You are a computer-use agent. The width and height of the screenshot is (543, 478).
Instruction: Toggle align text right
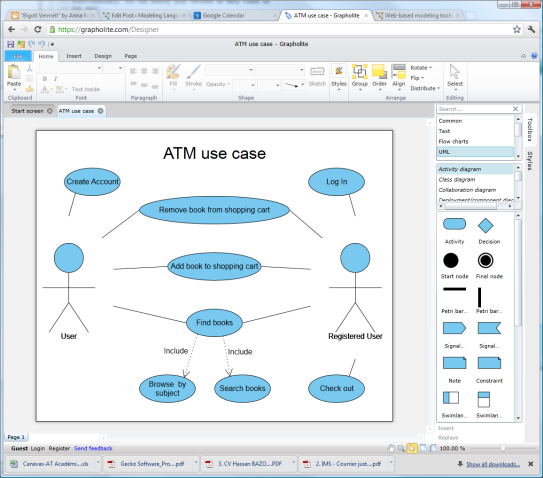(155, 71)
